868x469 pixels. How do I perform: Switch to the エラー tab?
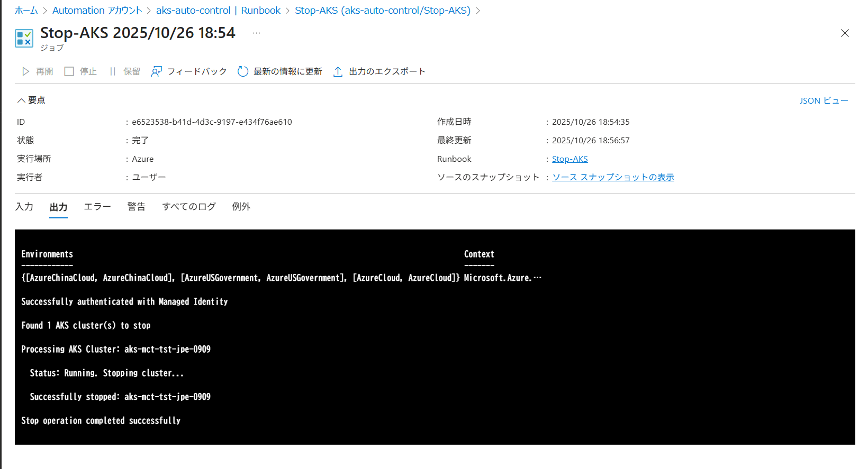click(97, 207)
